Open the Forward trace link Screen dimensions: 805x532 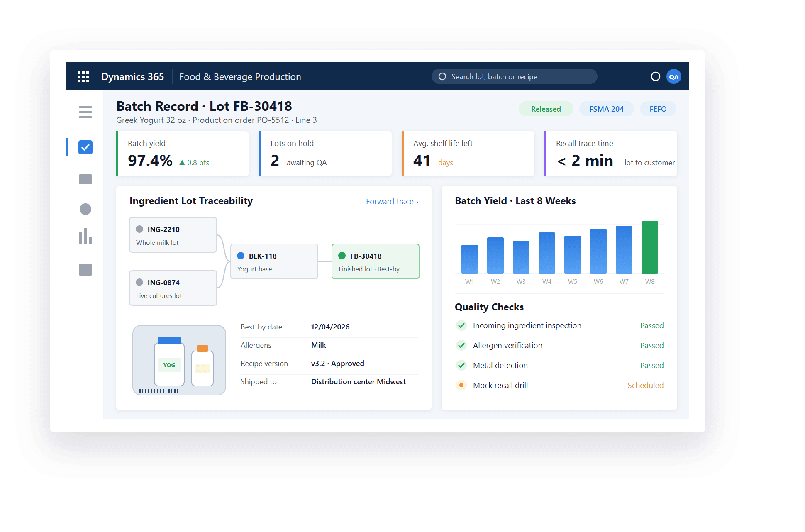pyautogui.click(x=392, y=201)
